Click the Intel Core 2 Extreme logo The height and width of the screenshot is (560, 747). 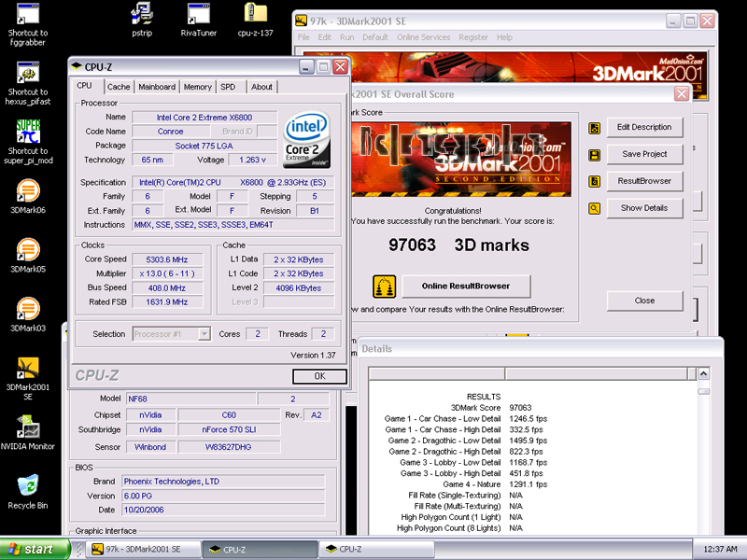click(x=307, y=139)
